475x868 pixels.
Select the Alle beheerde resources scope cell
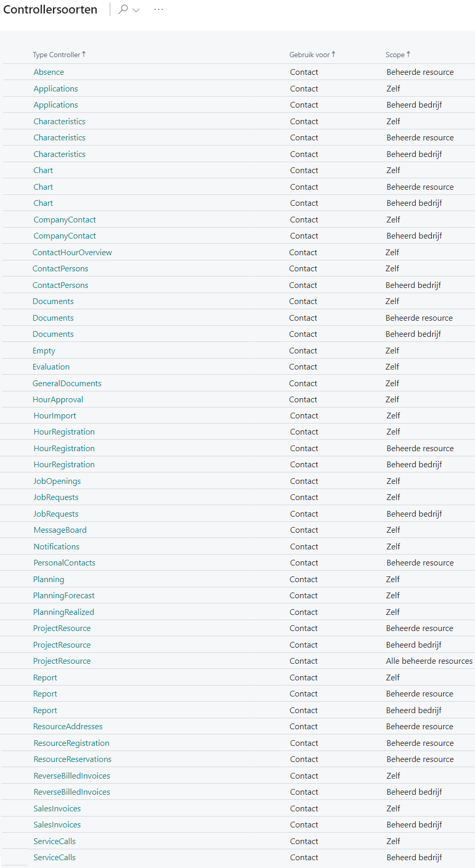click(x=429, y=661)
